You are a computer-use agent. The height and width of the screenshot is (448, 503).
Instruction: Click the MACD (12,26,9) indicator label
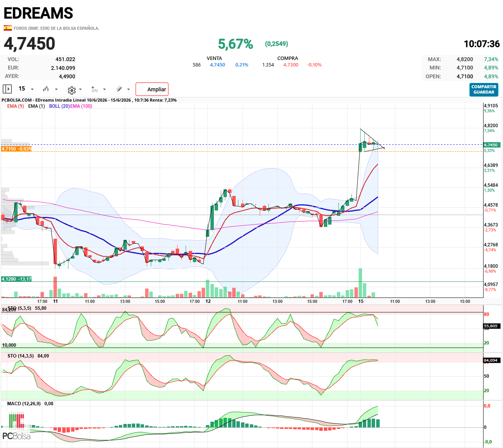pos(24,404)
